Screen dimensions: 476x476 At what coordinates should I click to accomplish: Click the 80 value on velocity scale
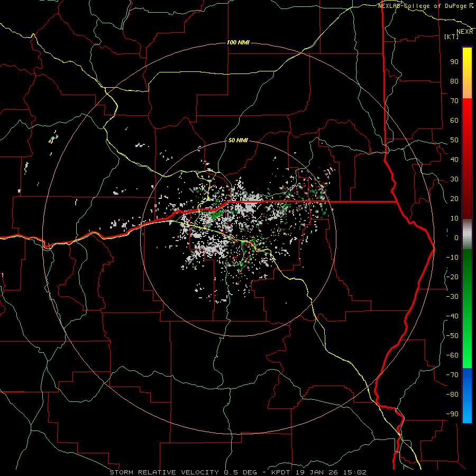click(x=454, y=81)
